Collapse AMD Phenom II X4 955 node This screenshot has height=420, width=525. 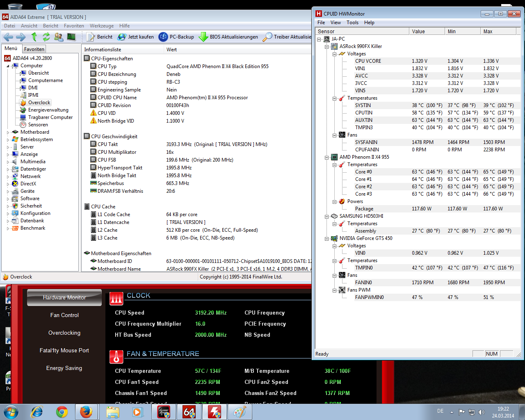point(327,157)
